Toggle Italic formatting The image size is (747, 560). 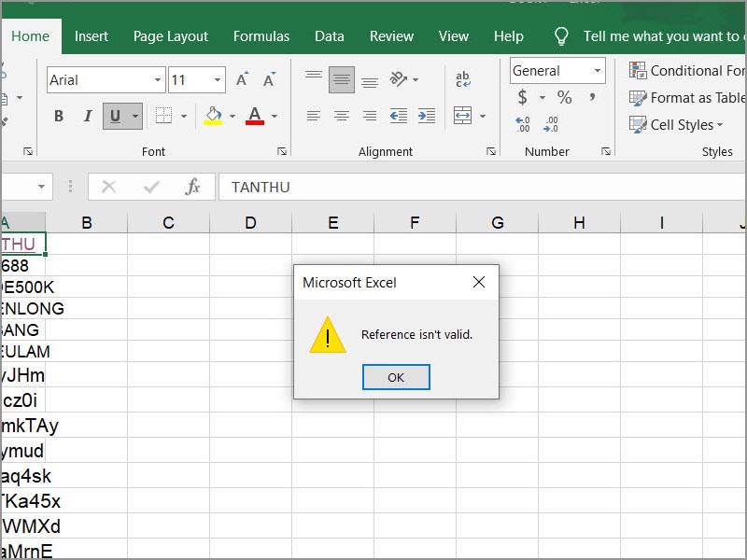pyautogui.click(x=88, y=117)
